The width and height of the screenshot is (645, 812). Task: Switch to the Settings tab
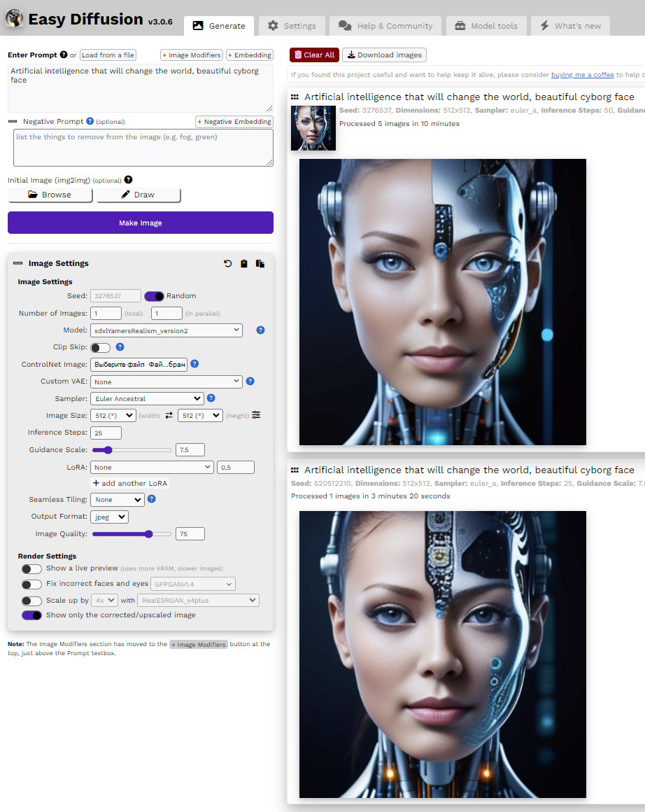pyautogui.click(x=292, y=26)
